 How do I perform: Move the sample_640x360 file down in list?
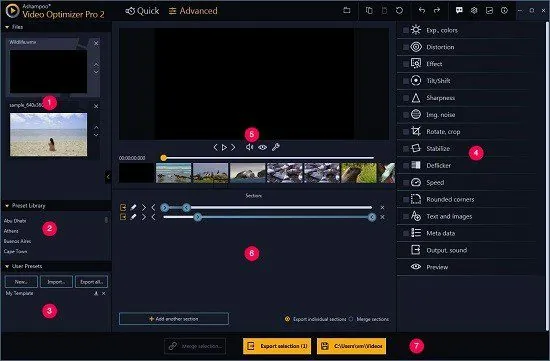(x=96, y=135)
